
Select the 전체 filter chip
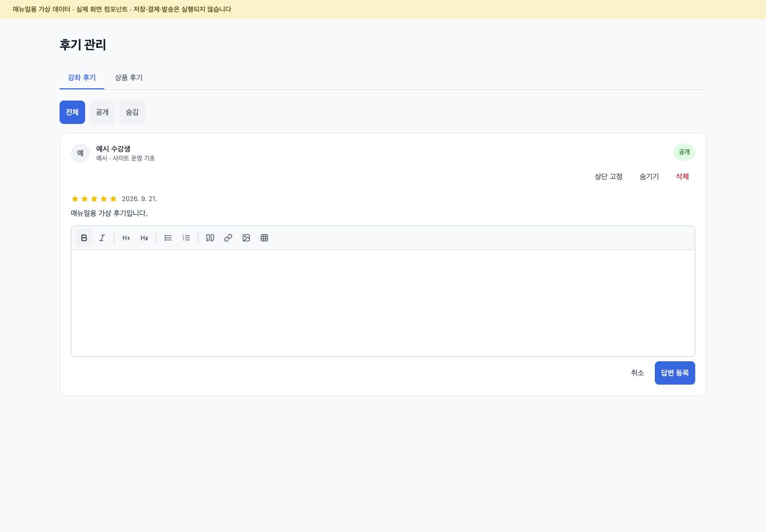[x=72, y=112]
